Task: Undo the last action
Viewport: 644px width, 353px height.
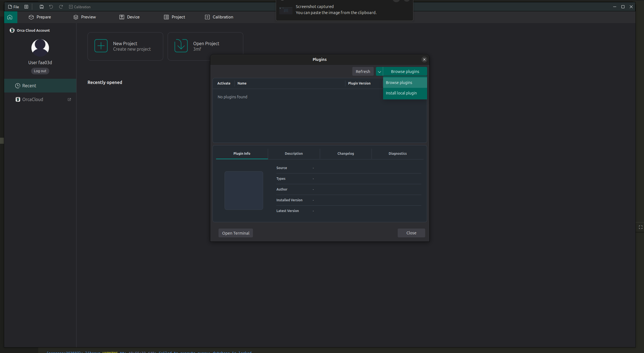Action: pos(51,7)
